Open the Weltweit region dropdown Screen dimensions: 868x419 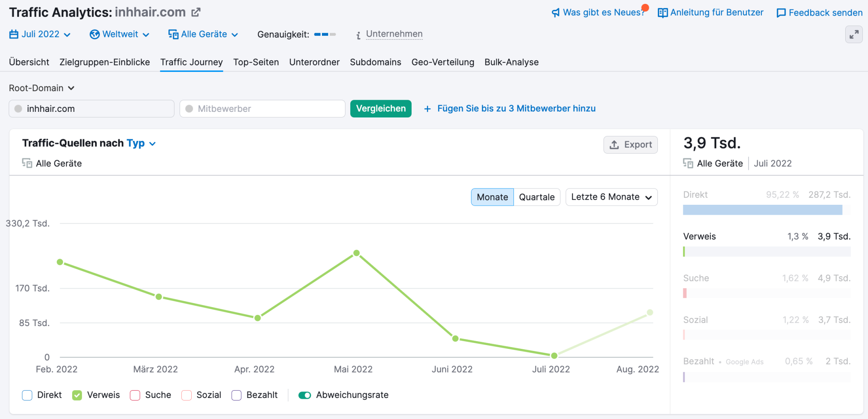(x=119, y=34)
